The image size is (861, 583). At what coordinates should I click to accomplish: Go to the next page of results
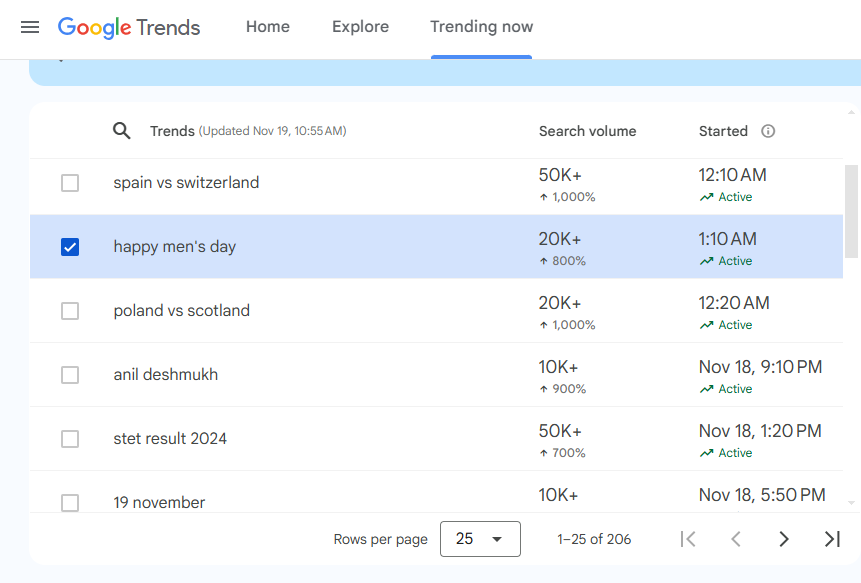[784, 539]
